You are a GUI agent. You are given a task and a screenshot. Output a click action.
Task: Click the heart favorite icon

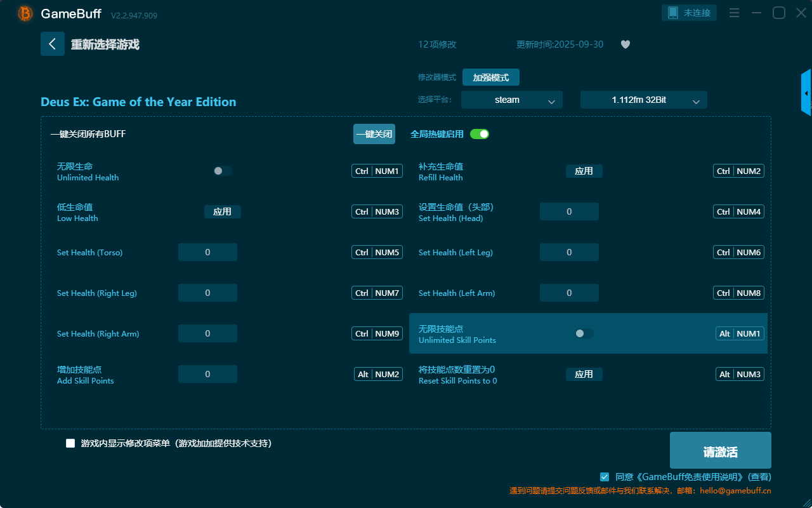(x=625, y=44)
